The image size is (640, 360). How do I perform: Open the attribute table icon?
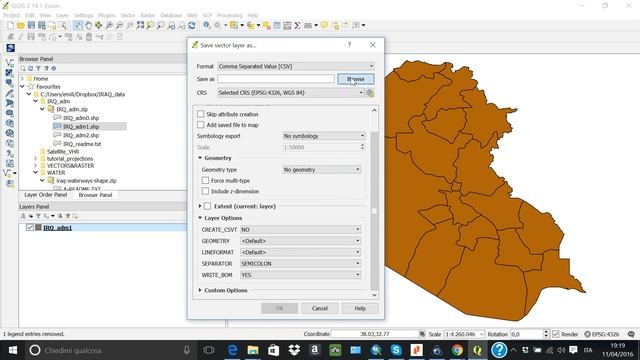[x=277, y=25]
